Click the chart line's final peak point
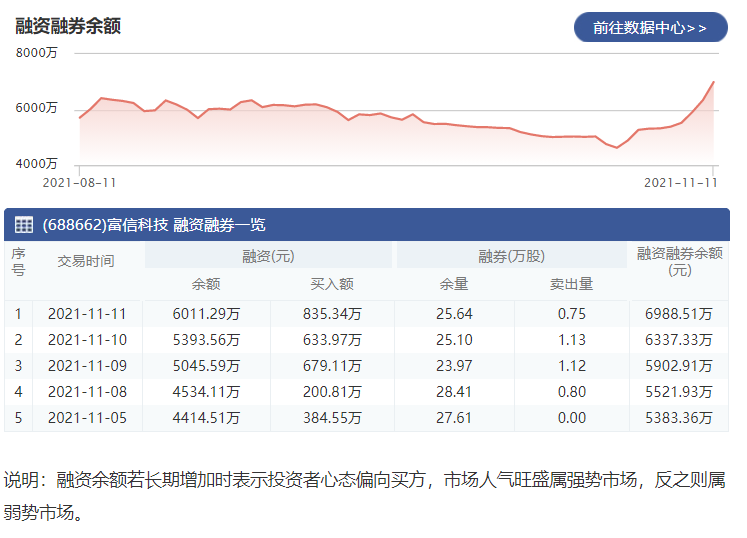The width and height of the screenshot is (747, 538). pyautogui.click(x=713, y=82)
